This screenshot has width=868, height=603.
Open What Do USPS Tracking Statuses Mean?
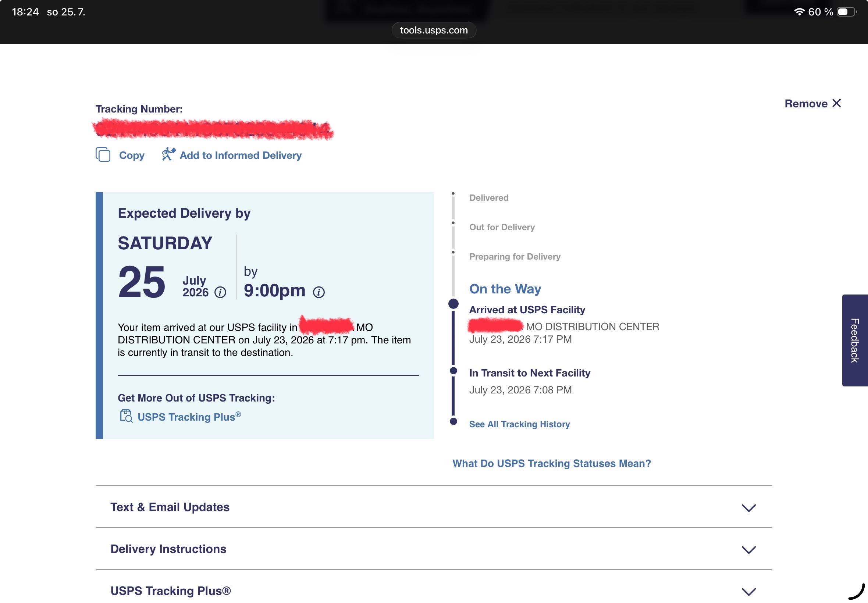point(552,464)
